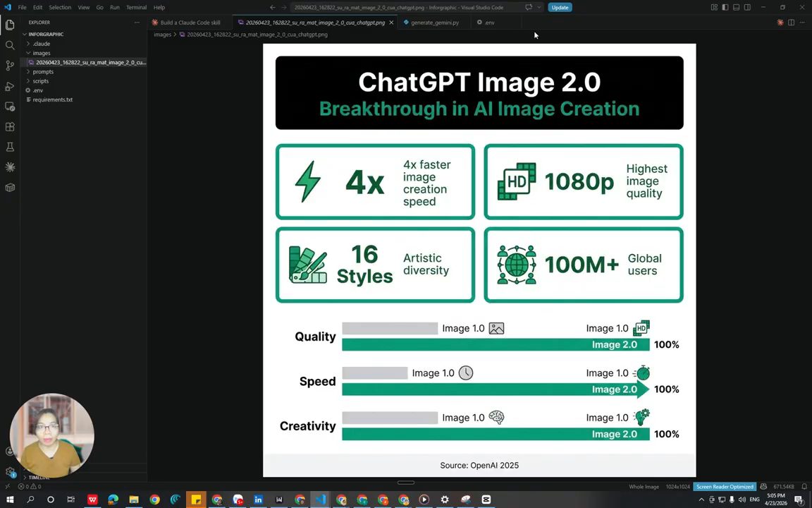
Task: Open the feedback icon in status bar
Action: (x=763, y=487)
